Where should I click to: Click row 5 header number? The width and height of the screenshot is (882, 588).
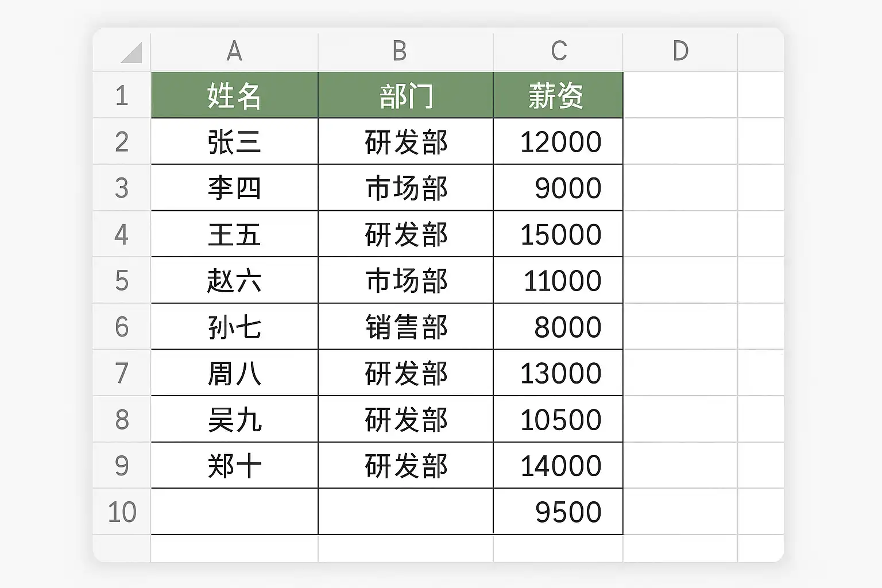(122, 281)
